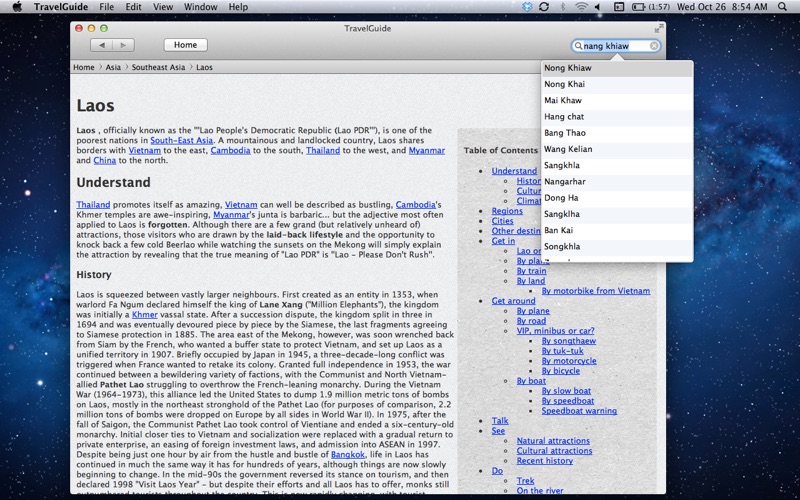Jump to Talk in Table of Contents
This screenshot has height=500, width=800.
500,421
